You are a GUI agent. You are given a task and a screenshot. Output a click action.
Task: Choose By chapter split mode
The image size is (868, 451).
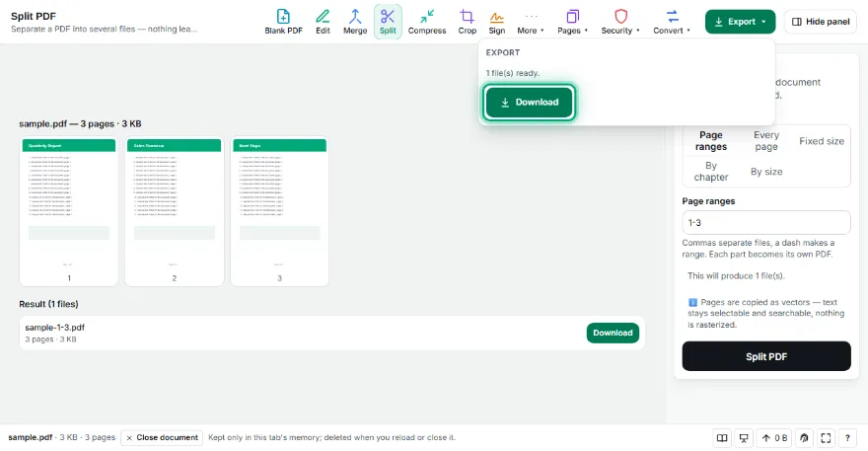click(711, 171)
